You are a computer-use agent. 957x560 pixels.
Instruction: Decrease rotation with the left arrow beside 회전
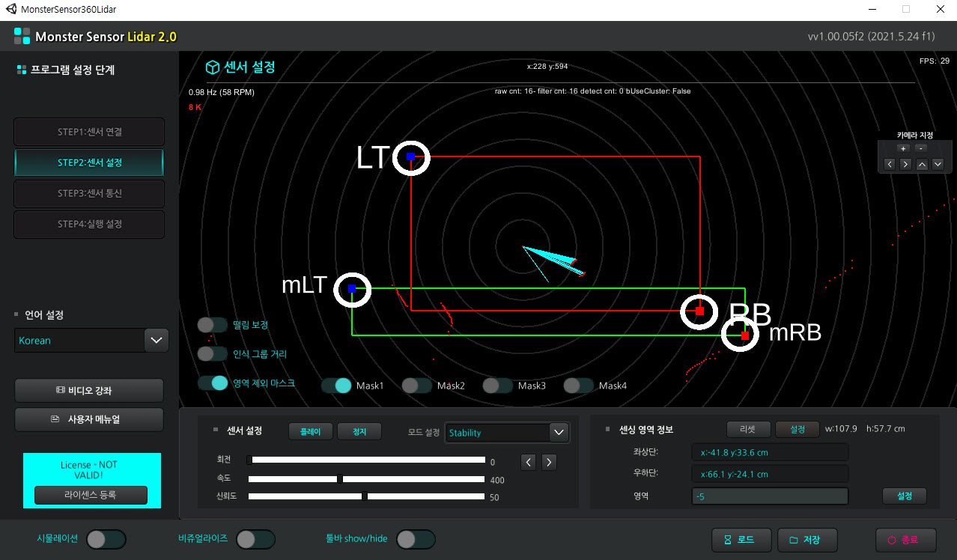coord(529,462)
